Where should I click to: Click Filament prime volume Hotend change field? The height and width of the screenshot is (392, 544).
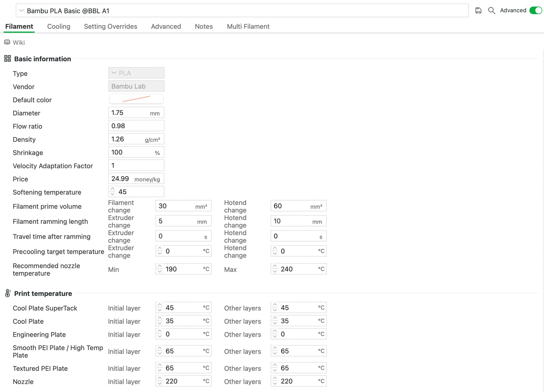[299, 206]
